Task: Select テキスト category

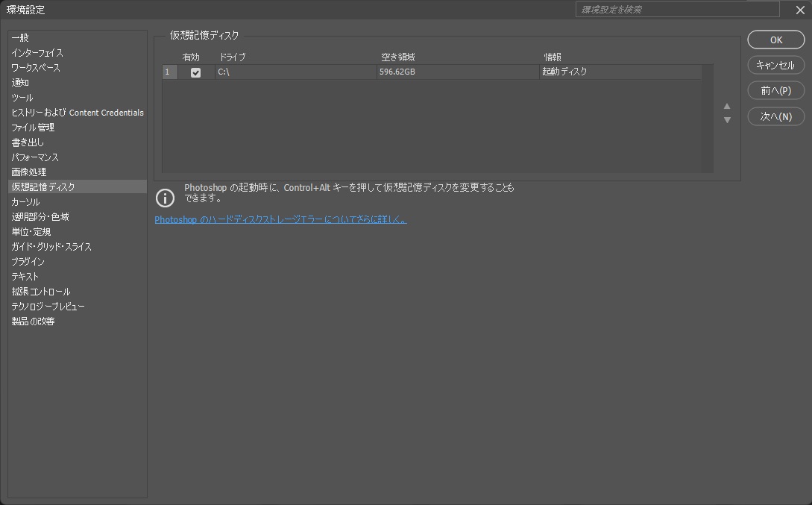Action: pos(78,277)
